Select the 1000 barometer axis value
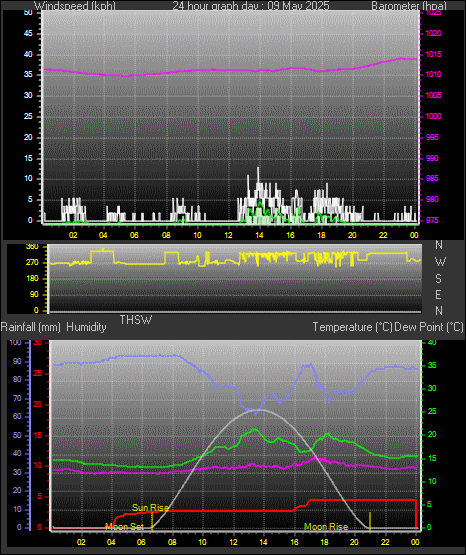 tap(433, 116)
